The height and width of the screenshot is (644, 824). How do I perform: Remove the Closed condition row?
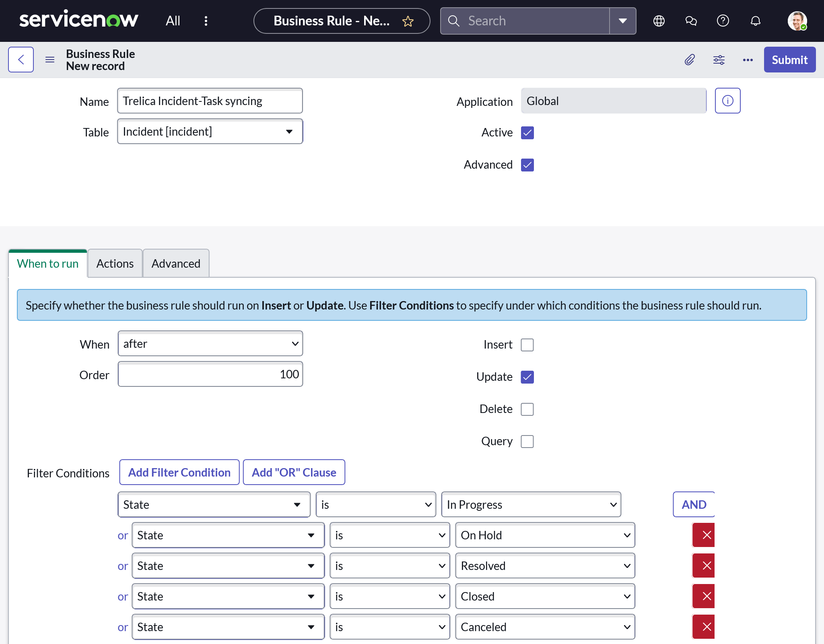click(x=704, y=596)
